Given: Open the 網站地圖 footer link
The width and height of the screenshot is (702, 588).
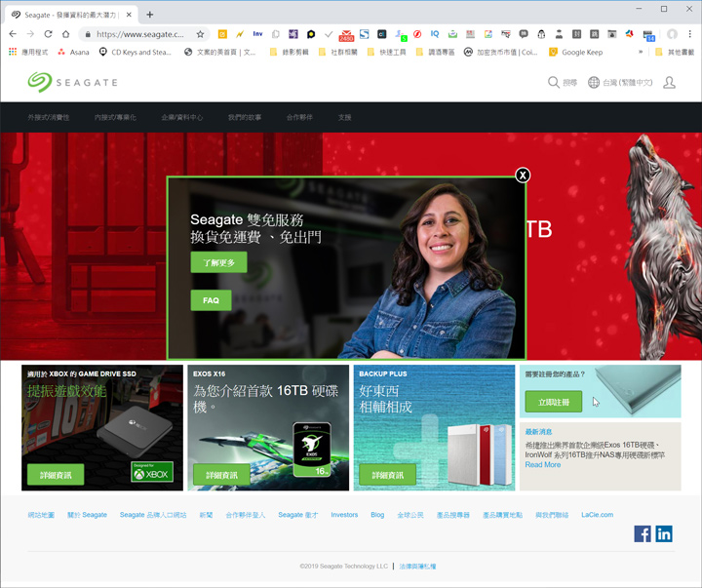Looking at the screenshot, I should [41, 515].
